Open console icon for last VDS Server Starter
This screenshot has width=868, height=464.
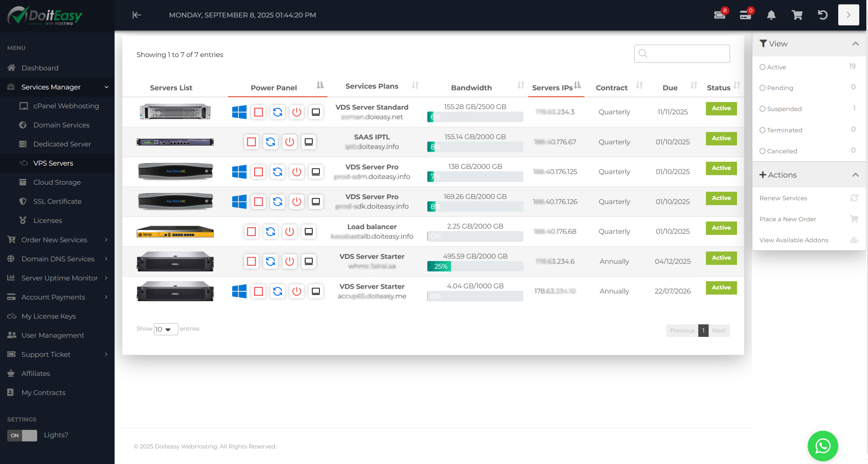(x=315, y=291)
